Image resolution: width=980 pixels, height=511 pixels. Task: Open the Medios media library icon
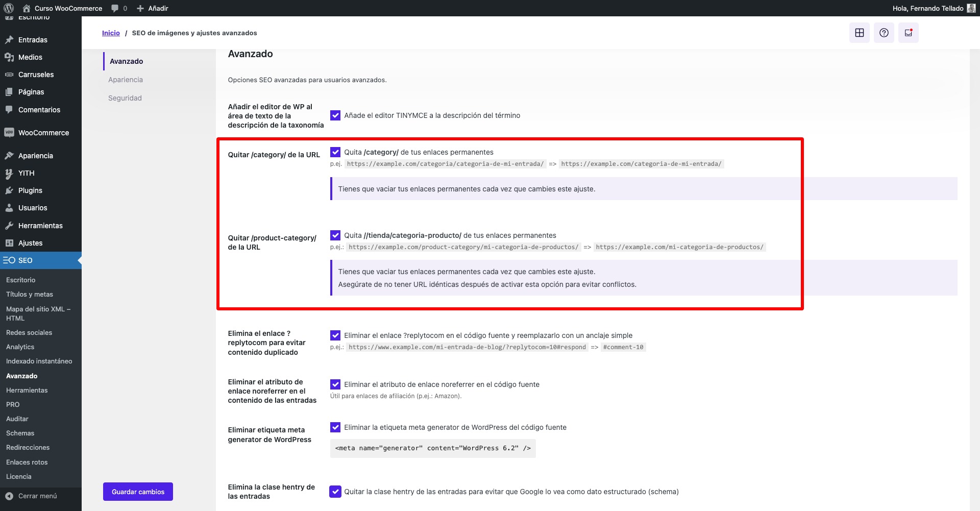[9, 57]
